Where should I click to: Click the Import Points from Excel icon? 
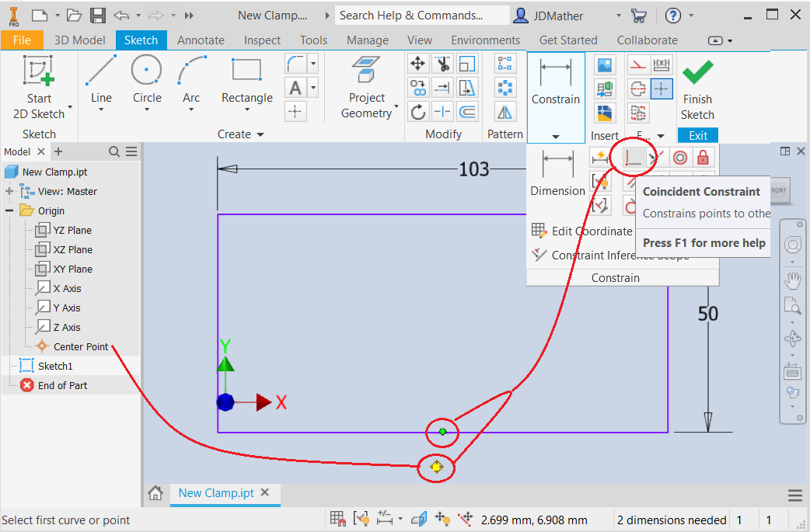coord(605,89)
